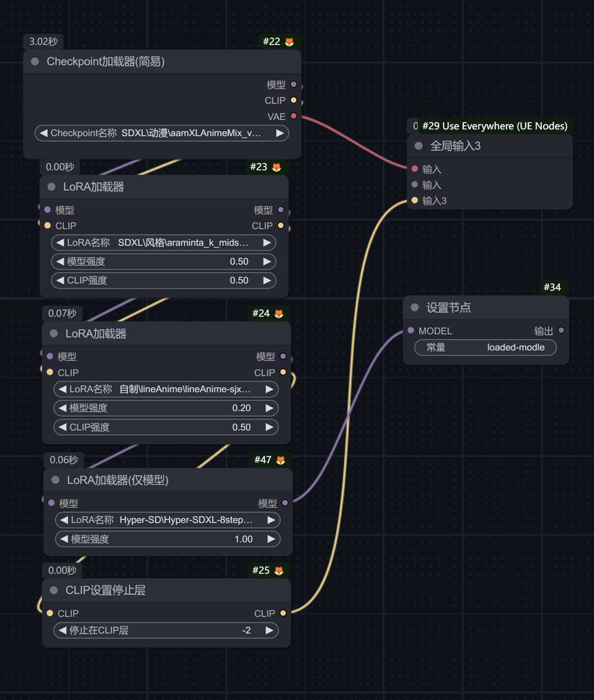Open the Checkpoint名称 model selector

162,133
